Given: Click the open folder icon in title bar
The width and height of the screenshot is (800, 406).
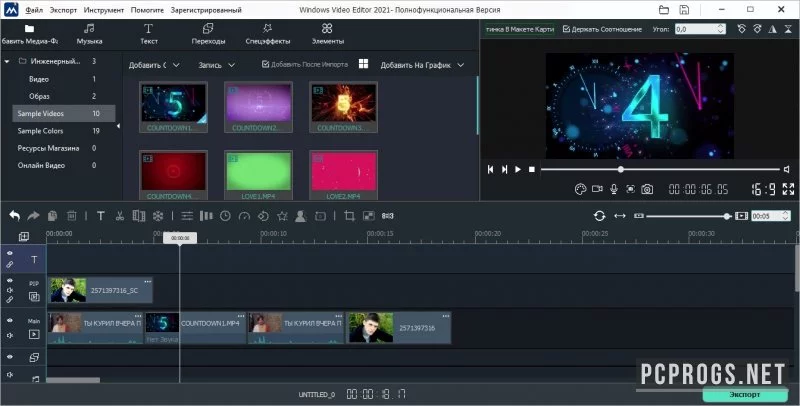Looking at the screenshot, I should point(664,9).
